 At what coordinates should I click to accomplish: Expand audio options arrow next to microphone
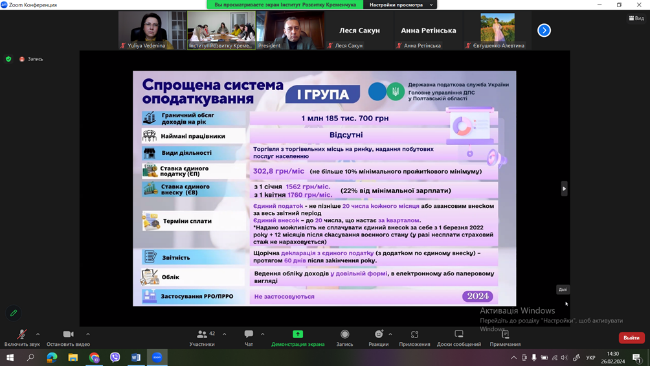click(x=38, y=334)
